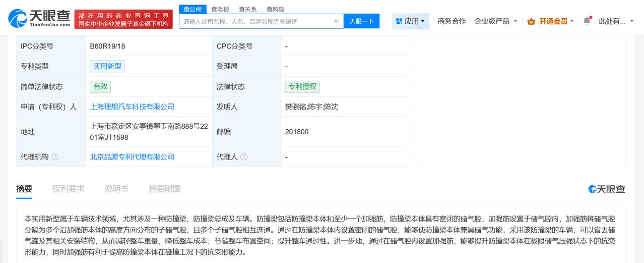Clear the search box with X icon
The image size is (644, 263).
(336, 21)
